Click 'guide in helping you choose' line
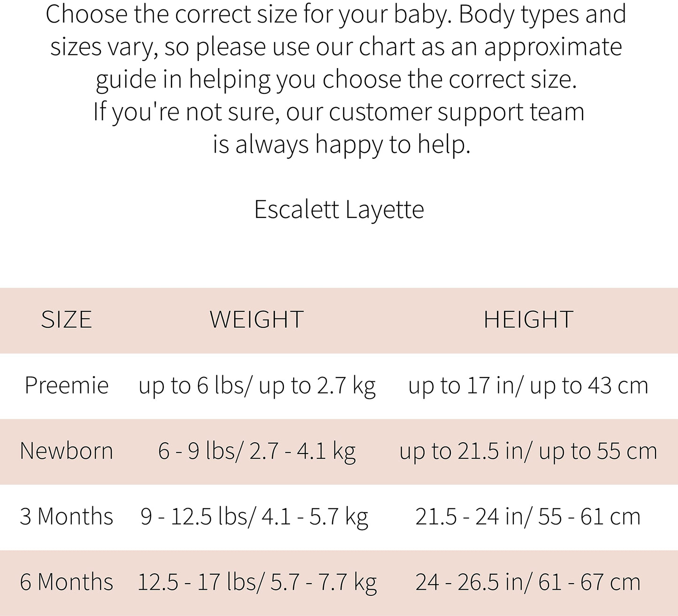 (336, 80)
